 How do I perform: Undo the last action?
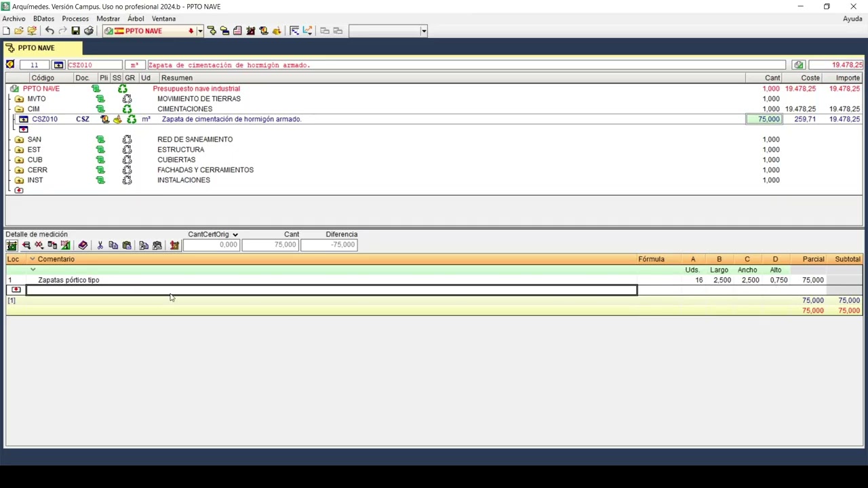click(50, 30)
